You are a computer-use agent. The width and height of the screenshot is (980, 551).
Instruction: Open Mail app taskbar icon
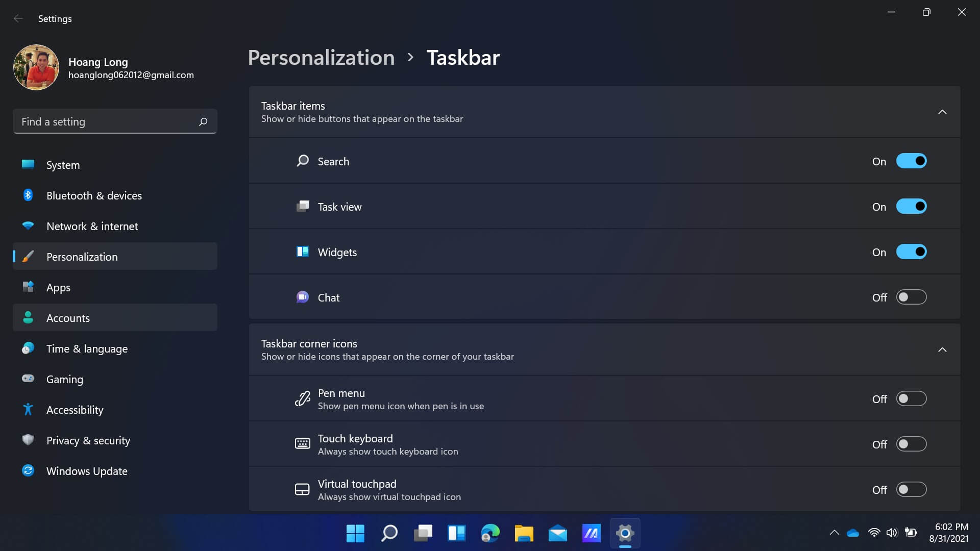tap(557, 534)
